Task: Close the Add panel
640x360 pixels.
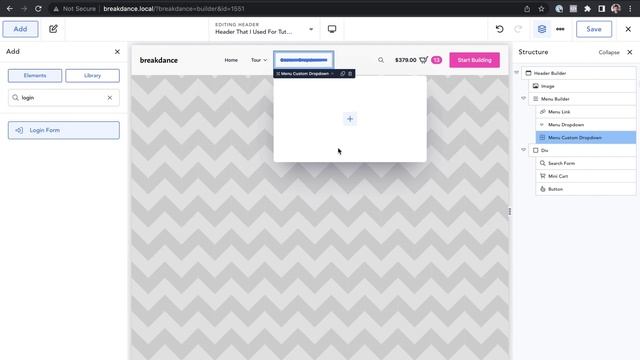Action: tap(117, 52)
